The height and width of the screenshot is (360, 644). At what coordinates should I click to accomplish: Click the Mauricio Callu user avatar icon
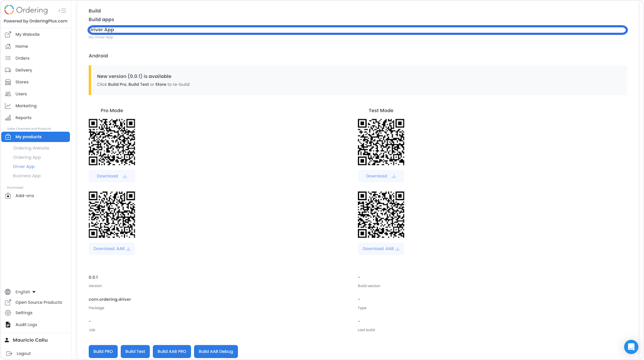tap(7, 340)
